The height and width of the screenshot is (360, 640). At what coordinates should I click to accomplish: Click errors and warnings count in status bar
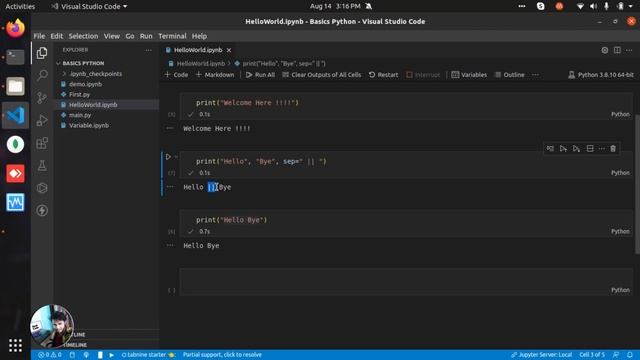tap(50, 355)
